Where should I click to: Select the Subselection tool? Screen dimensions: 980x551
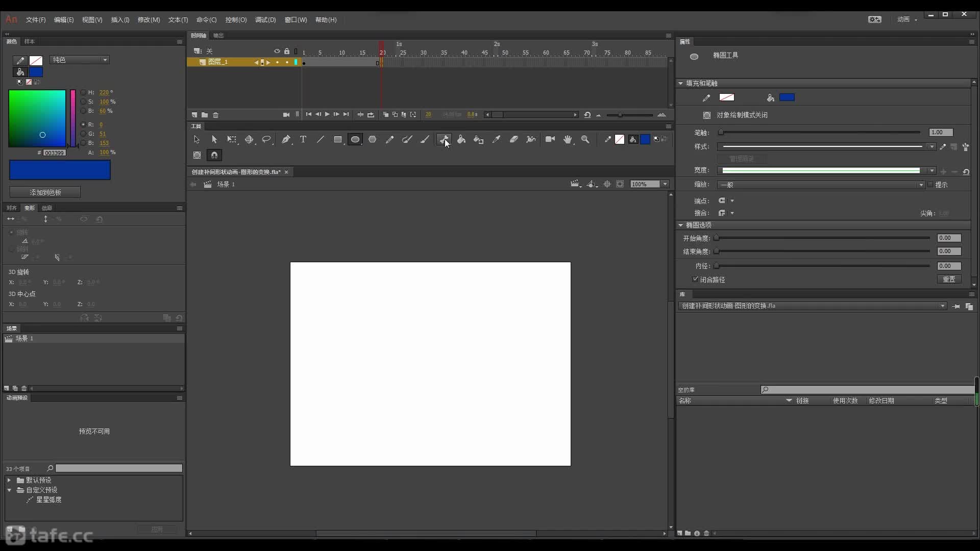click(x=214, y=139)
